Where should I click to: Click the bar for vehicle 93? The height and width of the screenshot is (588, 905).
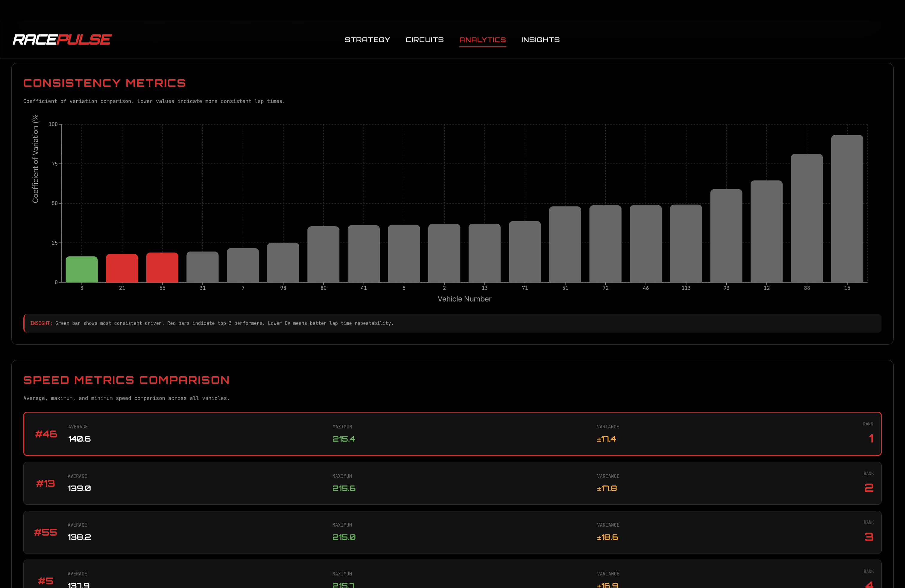726,236
